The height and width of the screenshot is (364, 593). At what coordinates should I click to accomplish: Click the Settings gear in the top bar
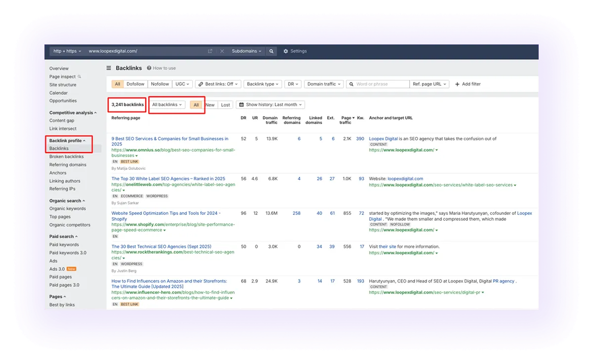(285, 51)
